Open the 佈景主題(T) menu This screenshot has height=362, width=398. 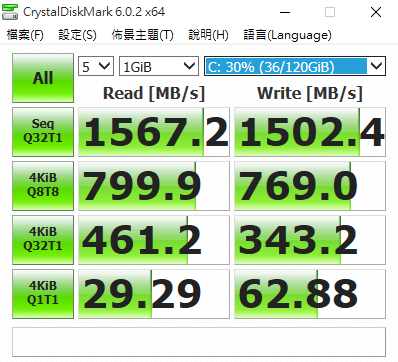tap(143, 35)
